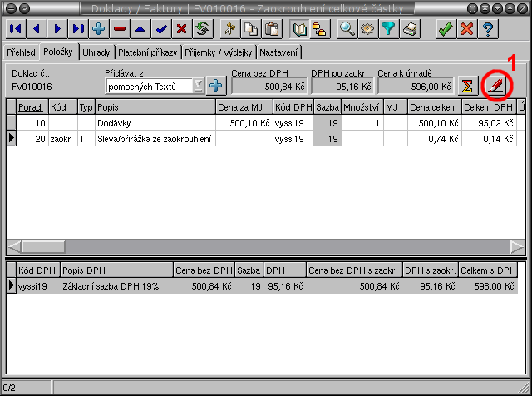Select the Dodávky row description cell

pyautogui.click(x=154, y=123)
